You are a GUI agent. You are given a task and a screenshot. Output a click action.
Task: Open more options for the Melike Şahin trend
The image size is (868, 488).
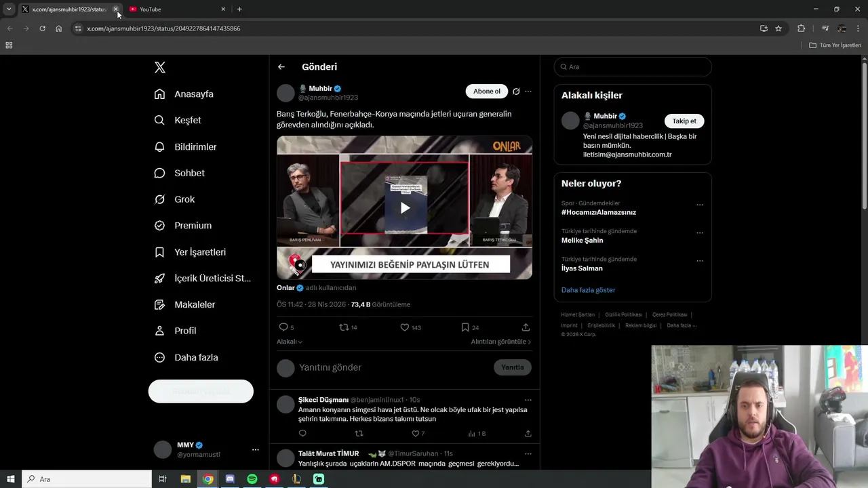click(x=700, y=233)
